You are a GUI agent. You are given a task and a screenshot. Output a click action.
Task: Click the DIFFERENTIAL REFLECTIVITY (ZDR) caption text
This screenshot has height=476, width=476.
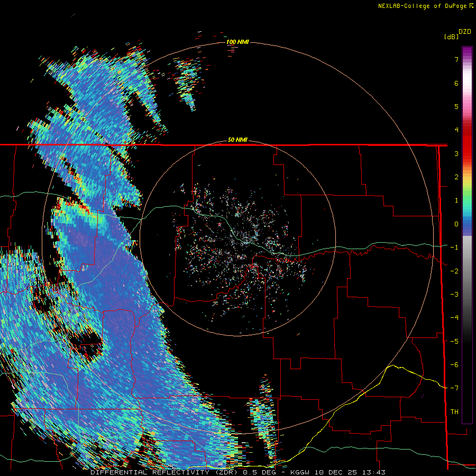[164, 472]
